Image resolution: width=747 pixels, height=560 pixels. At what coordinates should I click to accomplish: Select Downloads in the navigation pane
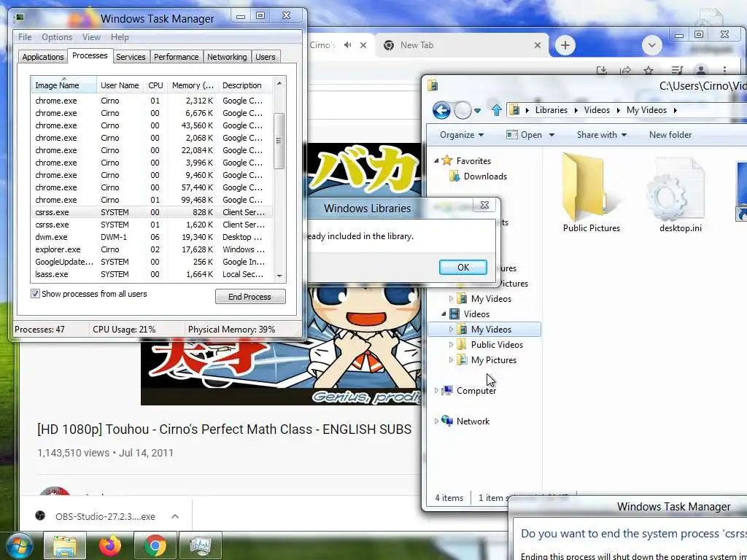coord(478,176)
